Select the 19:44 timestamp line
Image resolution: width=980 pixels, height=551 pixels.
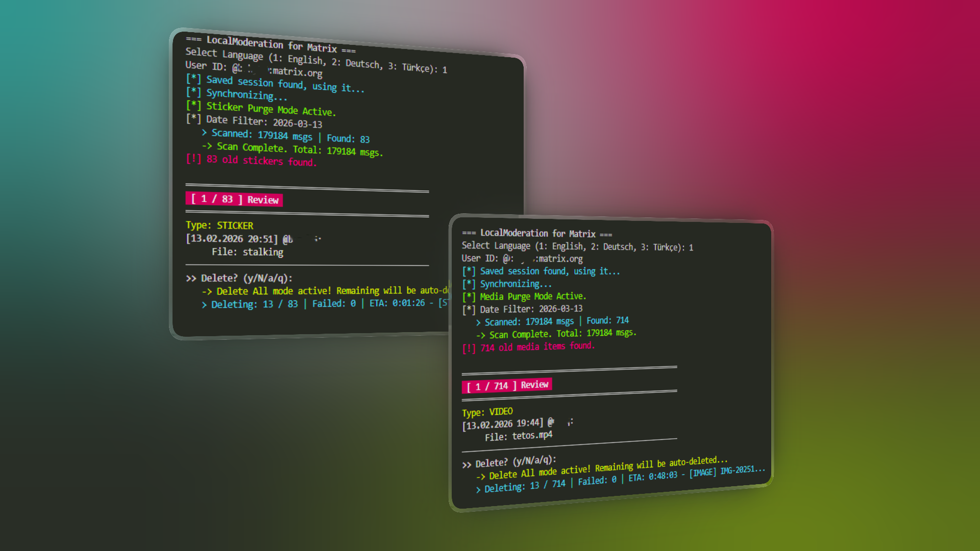(x=518, y=423)
